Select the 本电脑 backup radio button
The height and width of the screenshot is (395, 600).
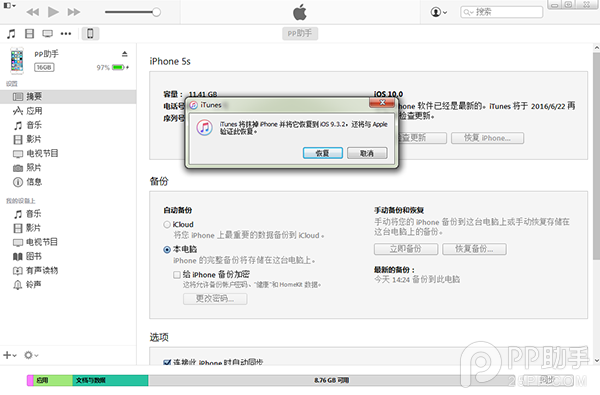point(167,250)
